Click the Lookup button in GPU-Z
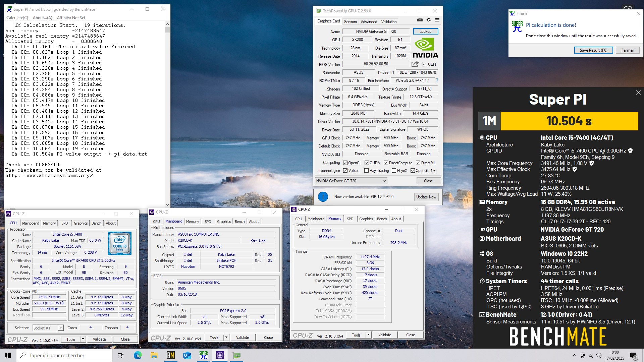Viewport: 644px width, 362px height. (425, 32)
